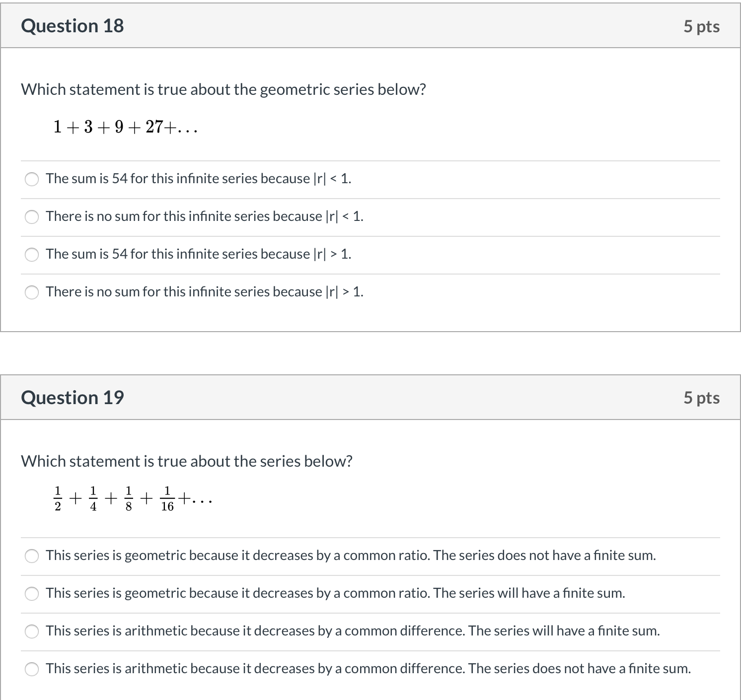Select the arithmetic series with finite sum option
741x700 pixels.
(32, 631)
